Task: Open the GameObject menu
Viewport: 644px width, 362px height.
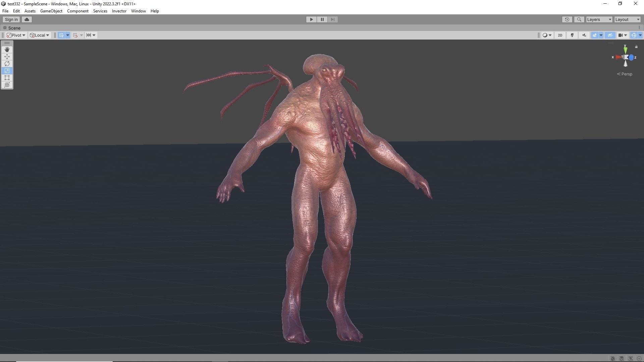Action: (x=51, y=11)
